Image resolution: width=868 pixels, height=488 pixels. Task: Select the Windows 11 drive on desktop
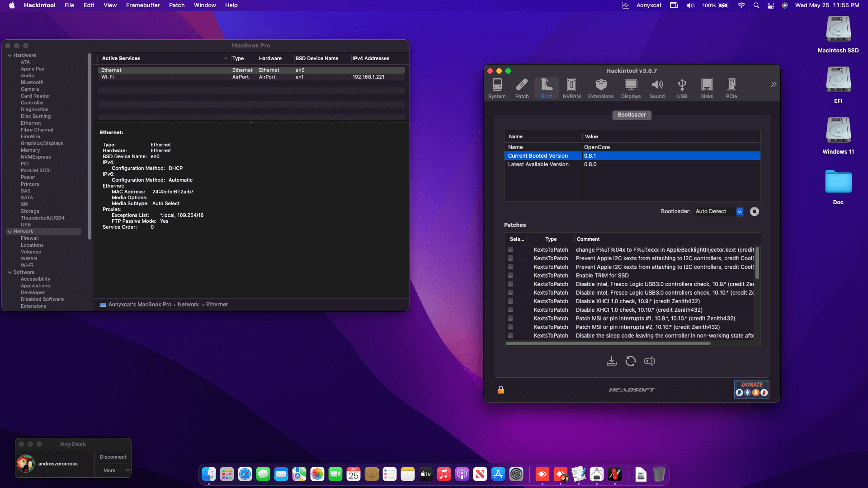coord(838,136)
